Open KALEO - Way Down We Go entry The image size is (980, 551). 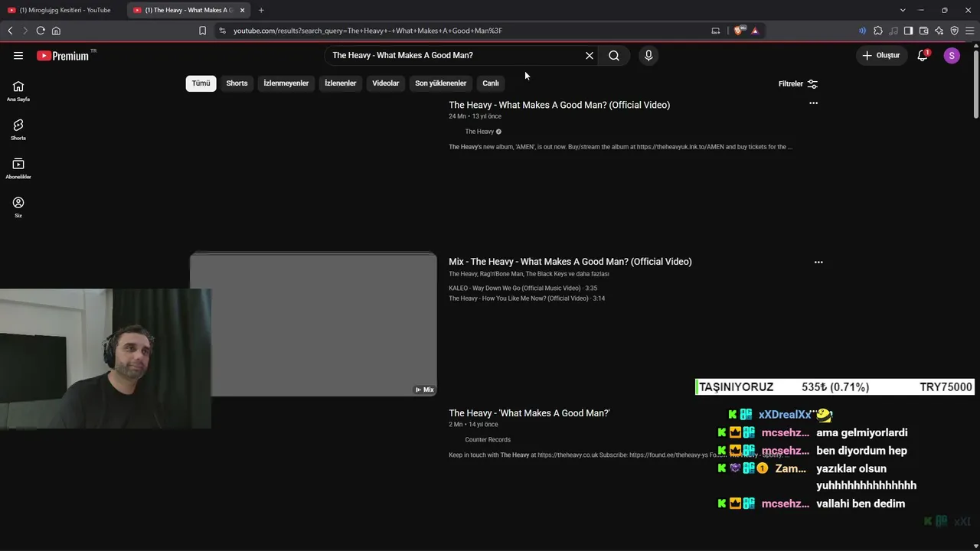click(x=523, y=289)
